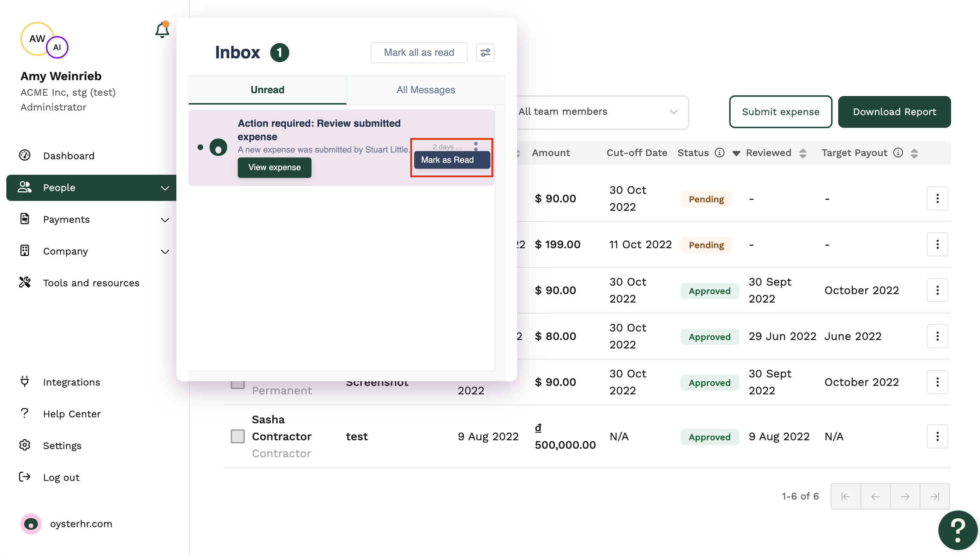Expand the People menu chevron
Image resolution: width=980 pixels, height=555 pixels.
pyautogui.click(x=165, y=188)
